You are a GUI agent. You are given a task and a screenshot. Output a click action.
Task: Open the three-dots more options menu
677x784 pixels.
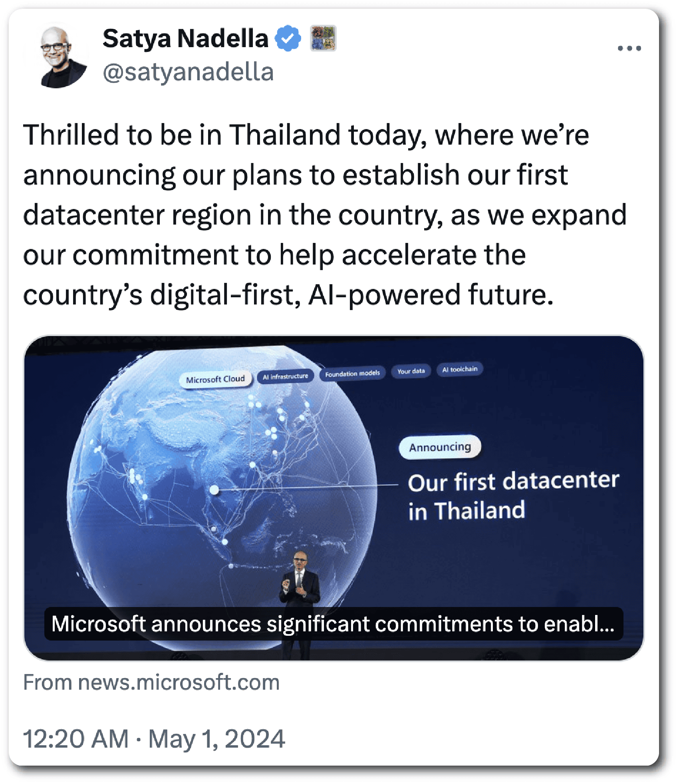click(629, 48)
